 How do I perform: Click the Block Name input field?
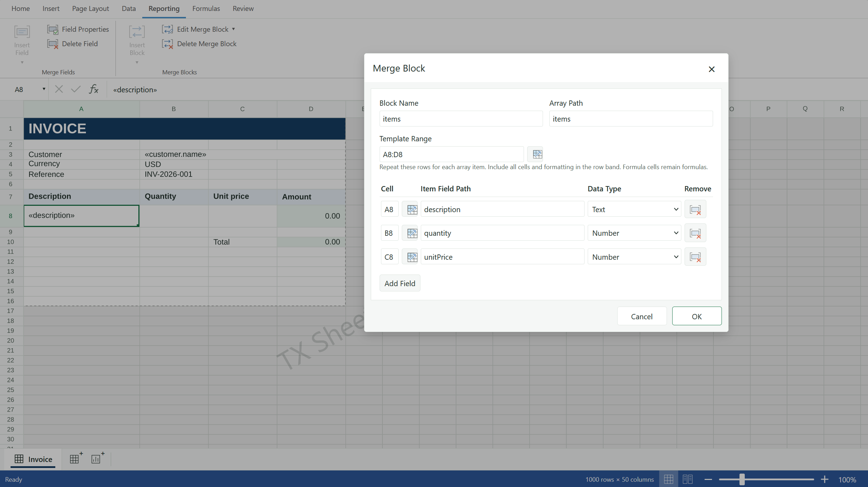coord(461,119)
